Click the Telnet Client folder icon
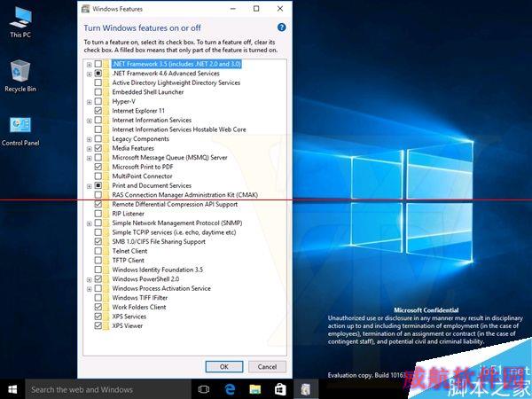The height and width of the screenshot is (399, 532). tap(106, 251)
